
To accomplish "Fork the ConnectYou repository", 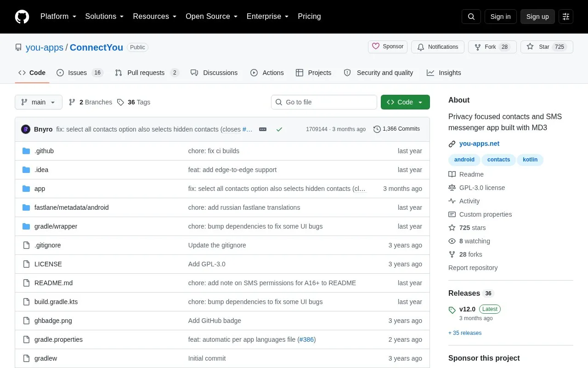I will point(492,47).
